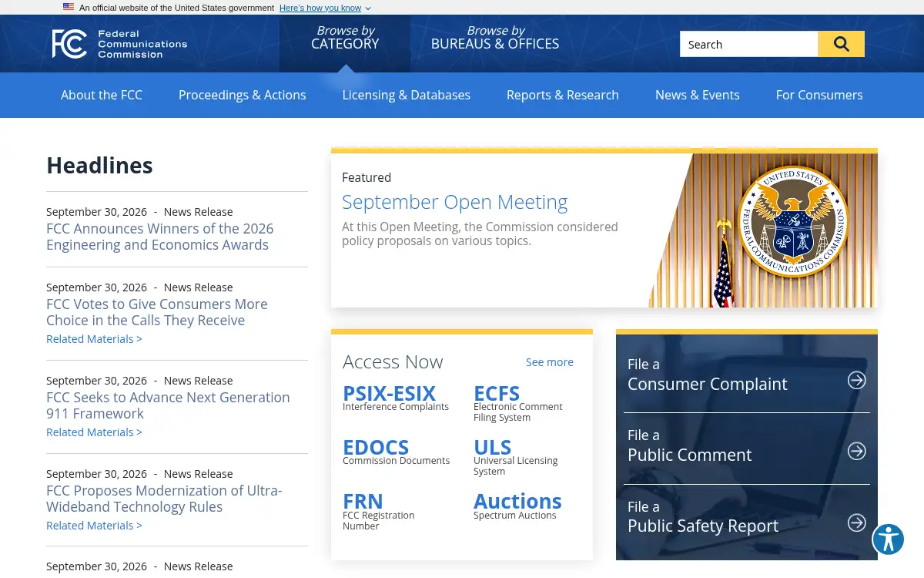Viewport: 924px width, 578px height.
Task: Click the Access Now heading
Action: pyautogui.click(x=393, y=362)
